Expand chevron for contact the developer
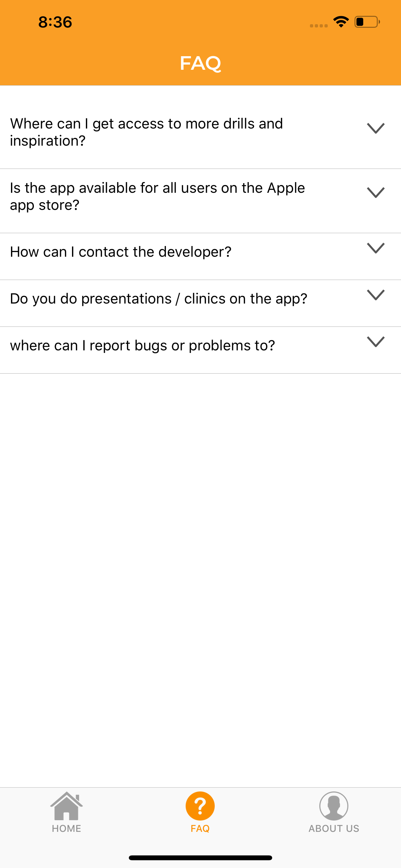Viewport: 401px width, 868px height. (x=375, y=248)
